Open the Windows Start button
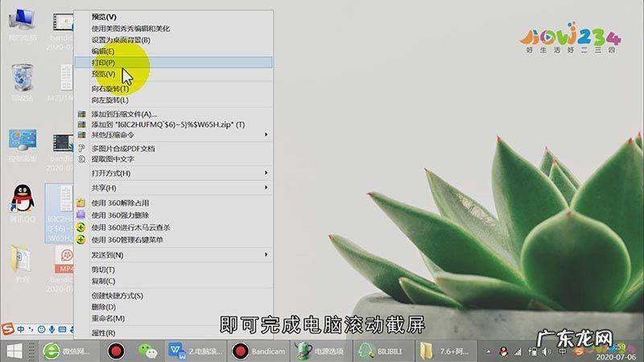644x362 pixels. [x=14, y=352]
